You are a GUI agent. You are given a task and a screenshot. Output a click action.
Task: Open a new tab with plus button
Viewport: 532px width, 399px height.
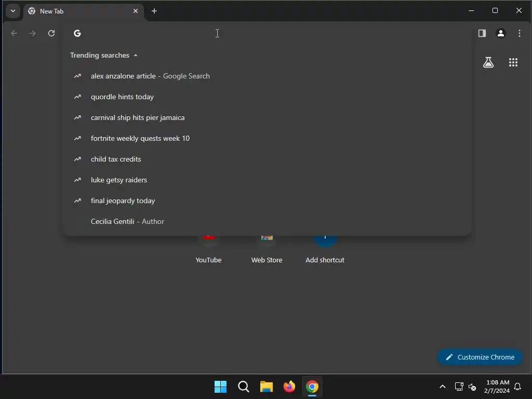[x=154, y=11]
